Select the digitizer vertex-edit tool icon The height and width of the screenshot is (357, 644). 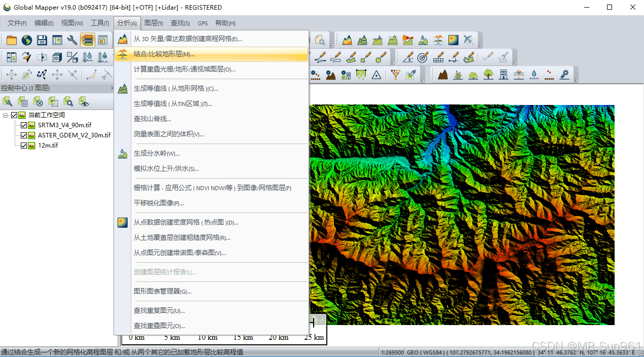click(42, 75)
